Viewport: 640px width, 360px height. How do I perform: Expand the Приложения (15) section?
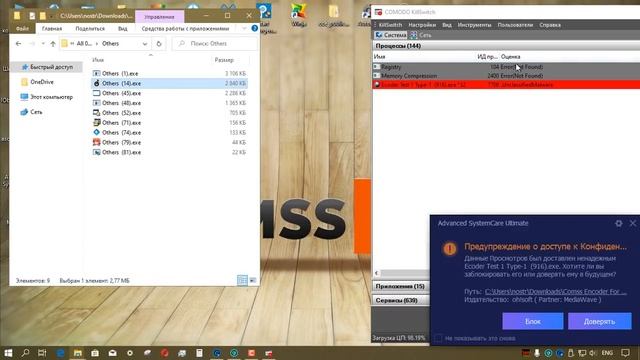tap(400, 286)
